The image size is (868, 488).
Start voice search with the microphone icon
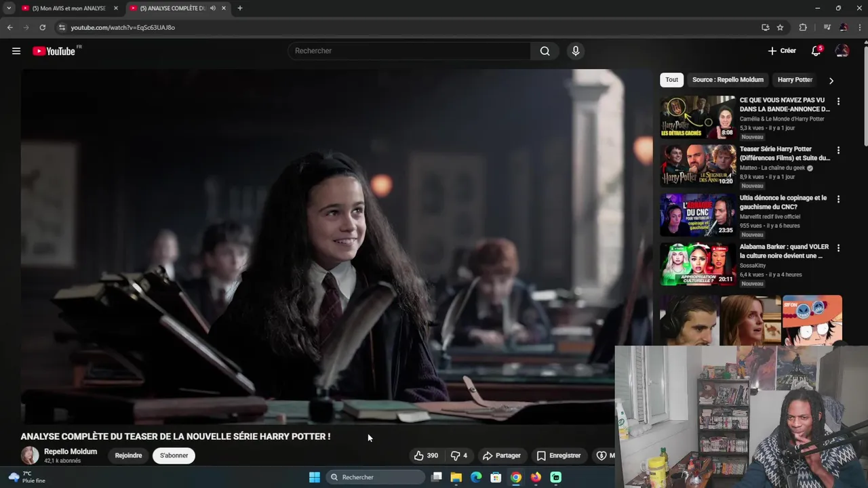tap(576, 51)
